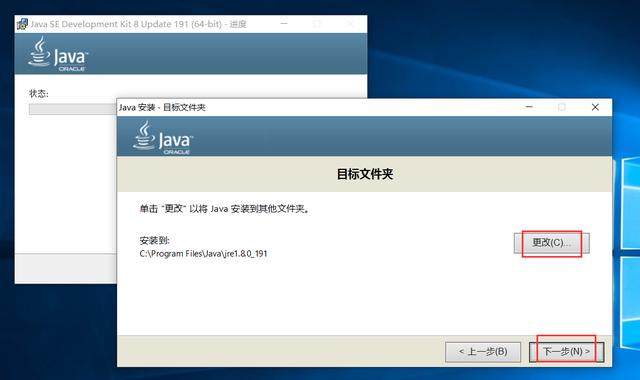Viewport: 640px width, 380px height.
Task: Go forward with 下一步(N) > button
Action: pos(566,351)
